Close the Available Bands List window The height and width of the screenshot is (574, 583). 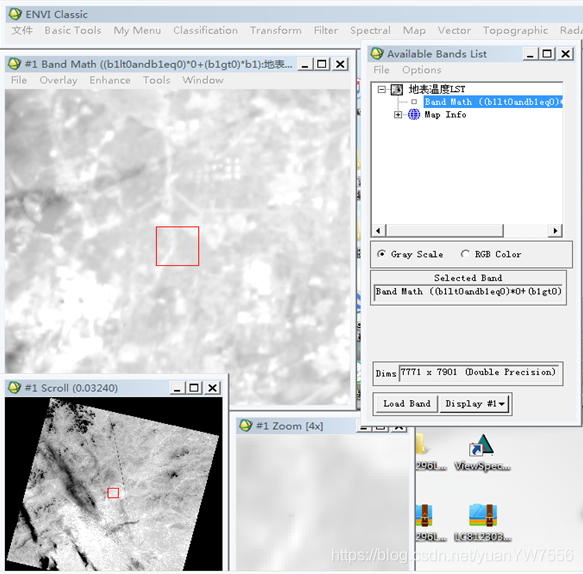tap(565, 54)
